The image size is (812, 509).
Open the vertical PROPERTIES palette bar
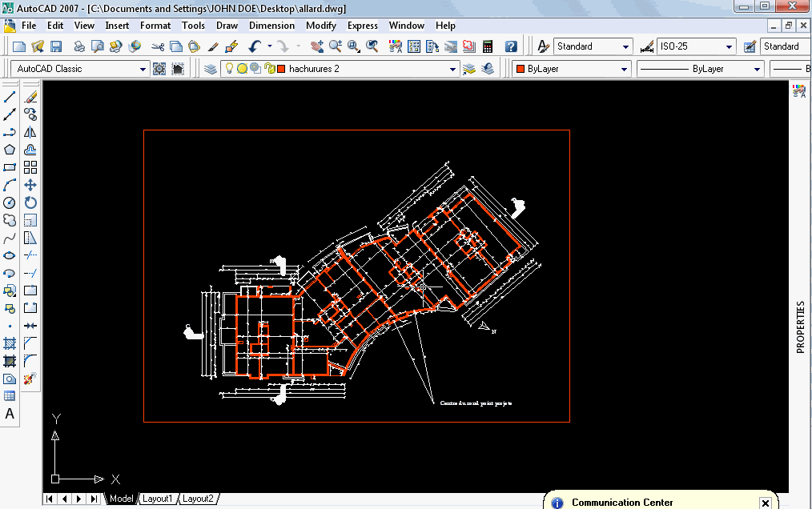pos(799,327)
